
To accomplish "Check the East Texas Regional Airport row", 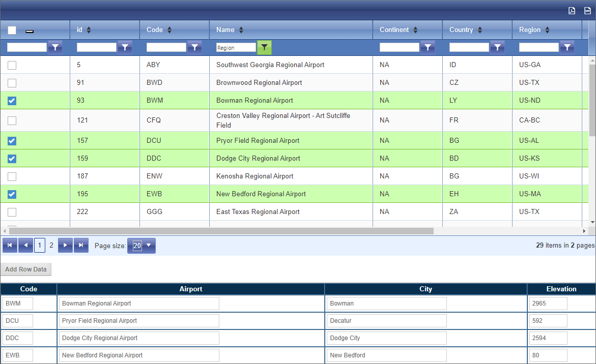I will 12,212.
